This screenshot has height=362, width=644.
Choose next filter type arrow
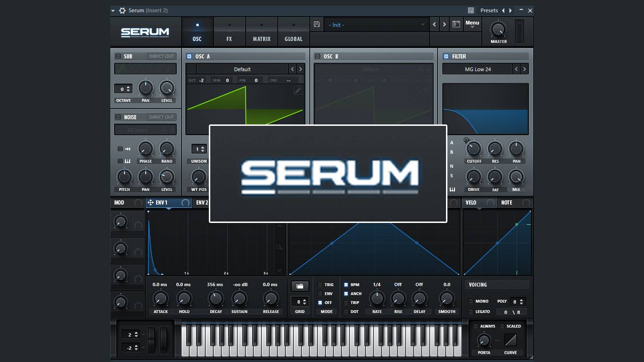pyautogui.click(x=524, y=69)
